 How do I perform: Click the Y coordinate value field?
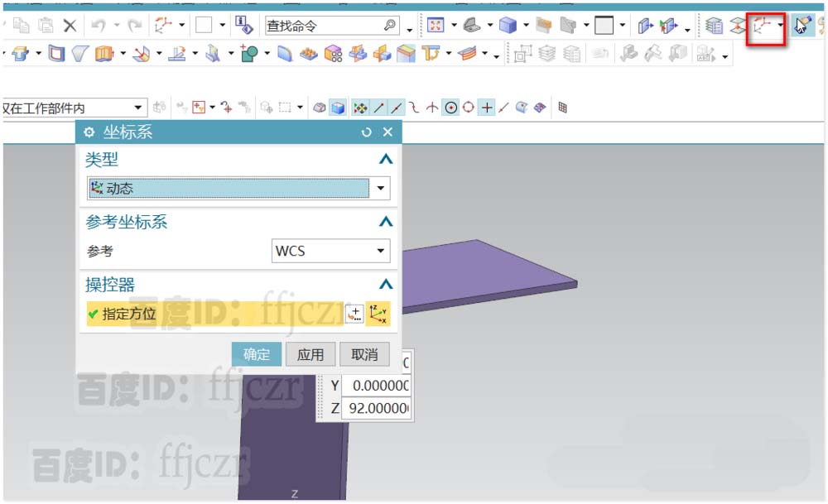click(x=375, y=386)
